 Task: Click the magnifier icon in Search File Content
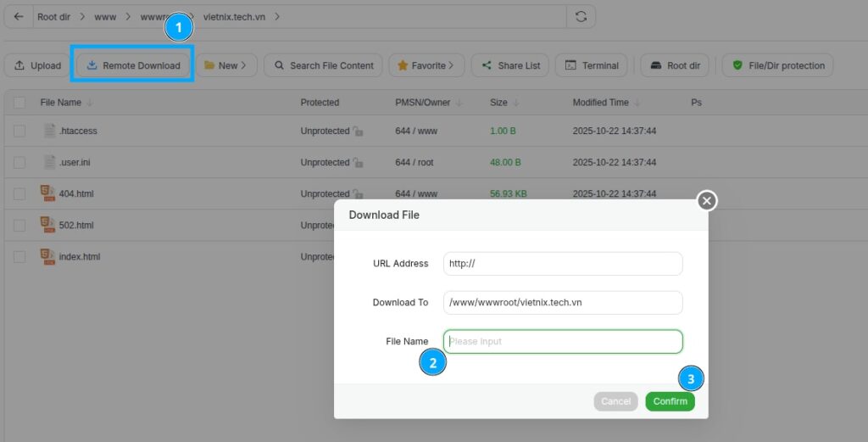[x=279, y=65]
